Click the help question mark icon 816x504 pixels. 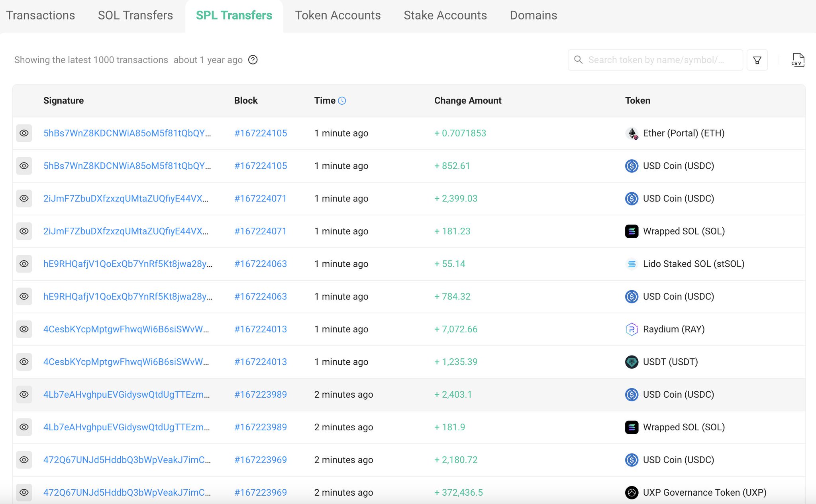(x=253, y=60)
